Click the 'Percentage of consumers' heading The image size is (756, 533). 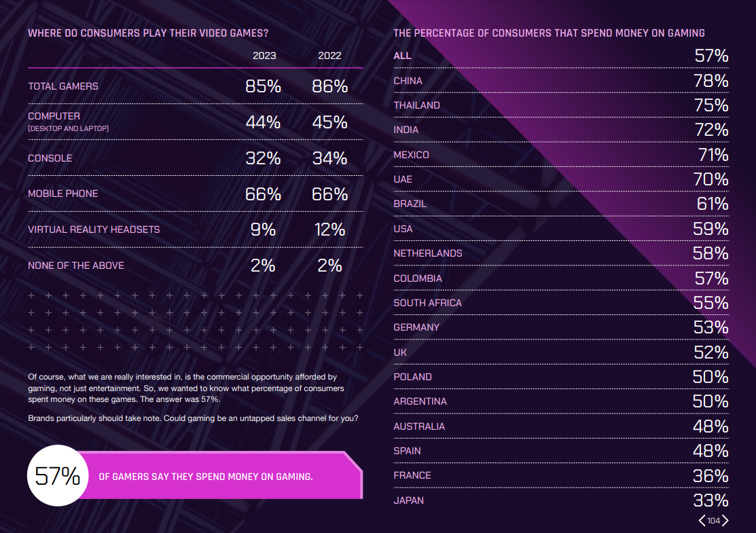tap(549, 33)
